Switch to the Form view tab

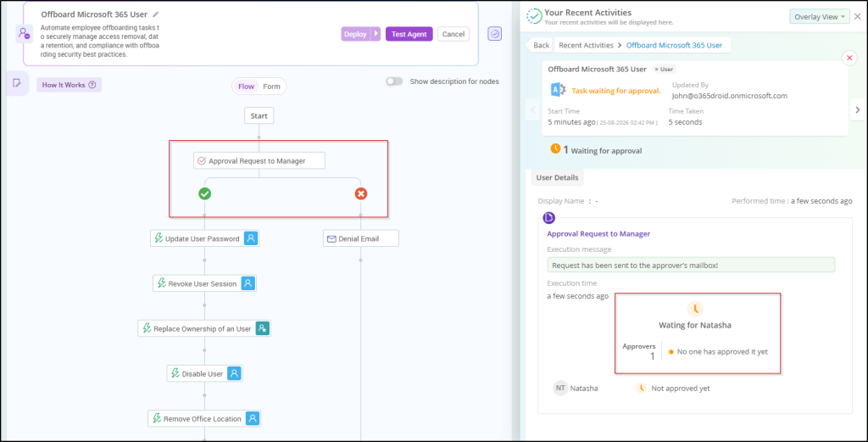271,87
